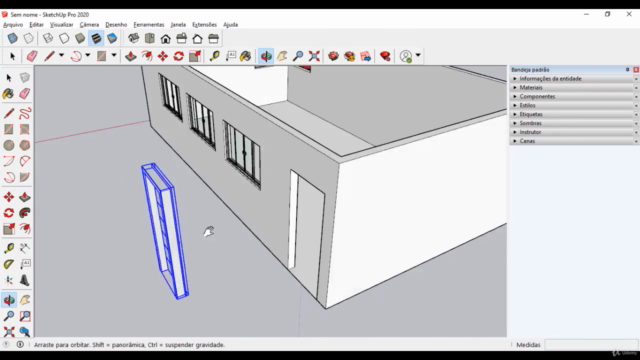The height and width of the screenshot is (360, 640).
Task: Toggle auto-hide pin of Bandeja padrão
Action: coord(627,70)
